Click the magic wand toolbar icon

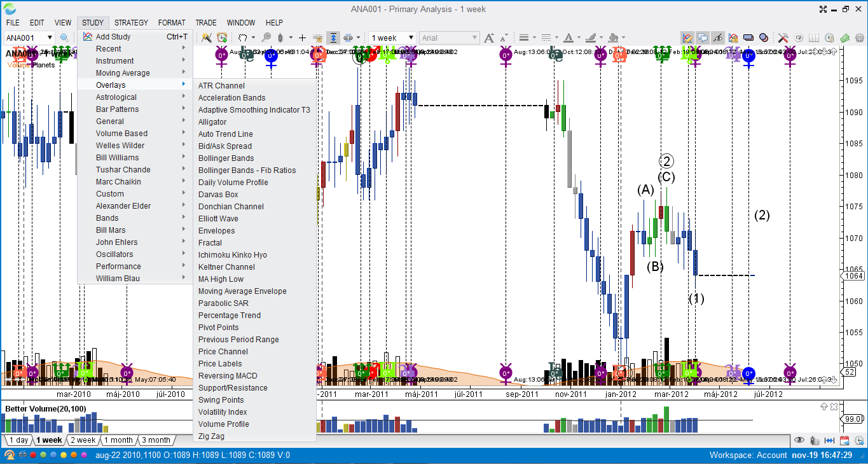[x=206, y=38]
